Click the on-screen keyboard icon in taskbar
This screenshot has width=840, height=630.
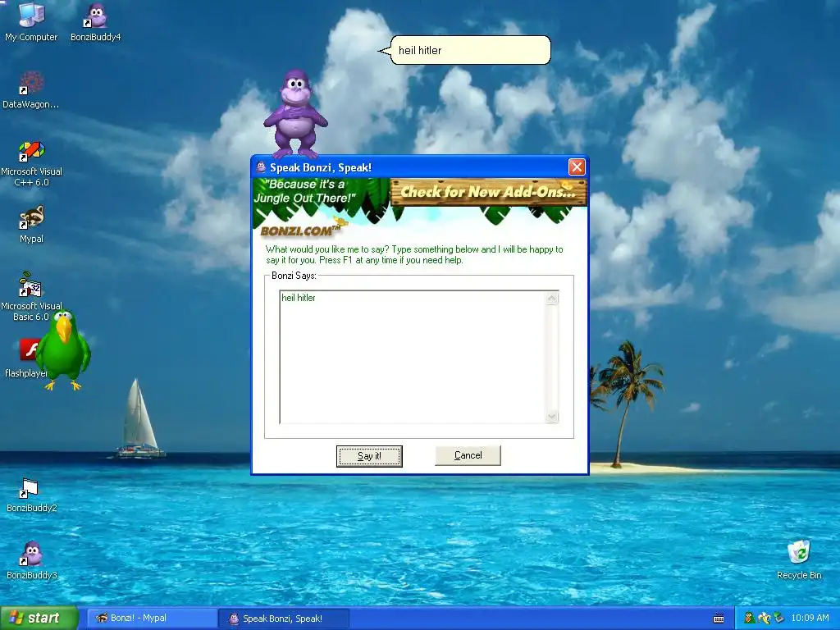(719, 619)
